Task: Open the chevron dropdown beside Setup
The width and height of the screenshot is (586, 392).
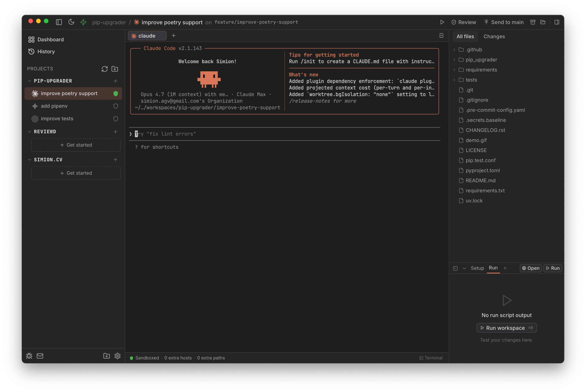Action: click(464, 268)
